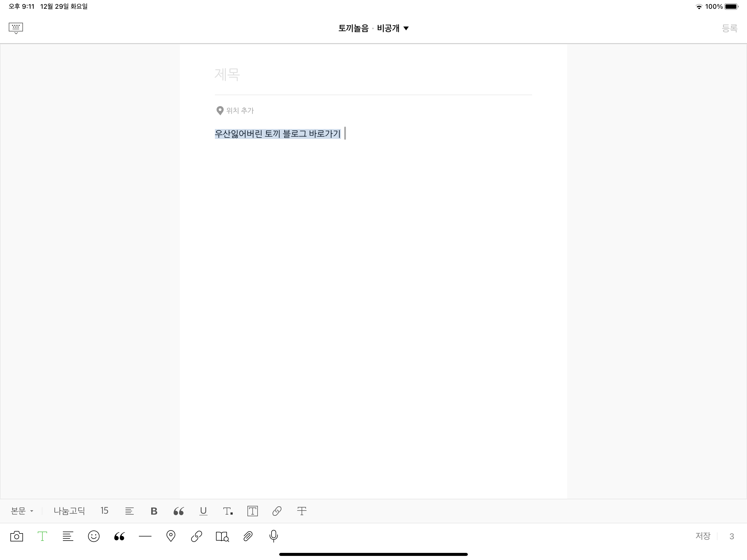Change the font size 15 setting

[x=104, y=511]
